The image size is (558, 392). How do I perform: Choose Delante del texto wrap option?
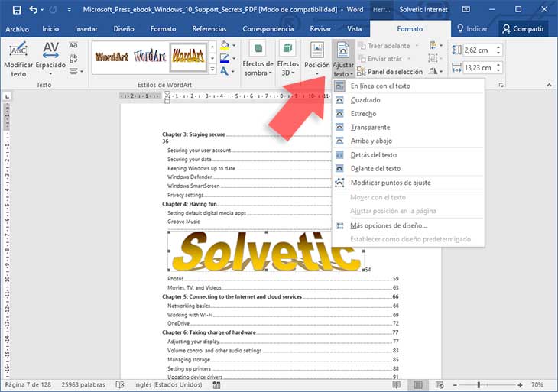(408, 169)
